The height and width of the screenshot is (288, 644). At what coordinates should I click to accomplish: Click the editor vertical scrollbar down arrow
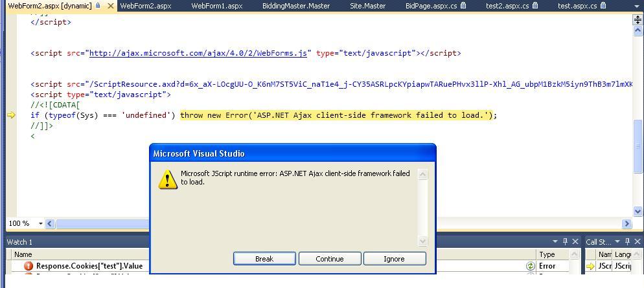pyautogui.click(x=638, y=212)
